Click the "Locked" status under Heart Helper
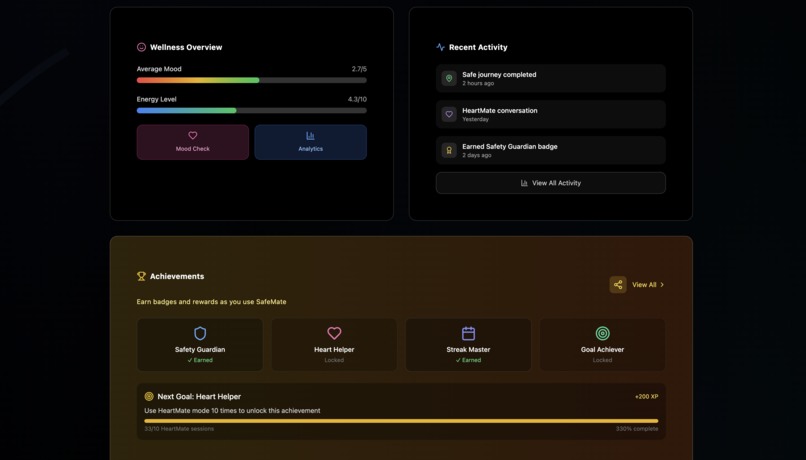The image size is (806, 460). (x=334, y=360)
